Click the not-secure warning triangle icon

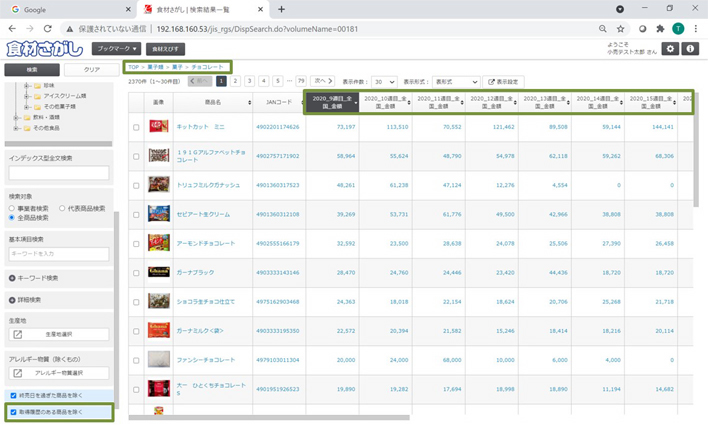(70, 29)
